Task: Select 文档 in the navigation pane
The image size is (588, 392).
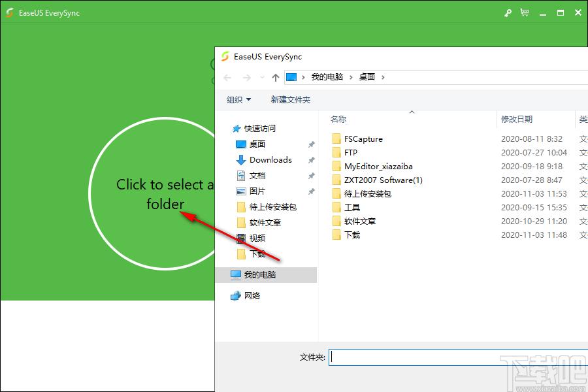Action: coord(257,176)
